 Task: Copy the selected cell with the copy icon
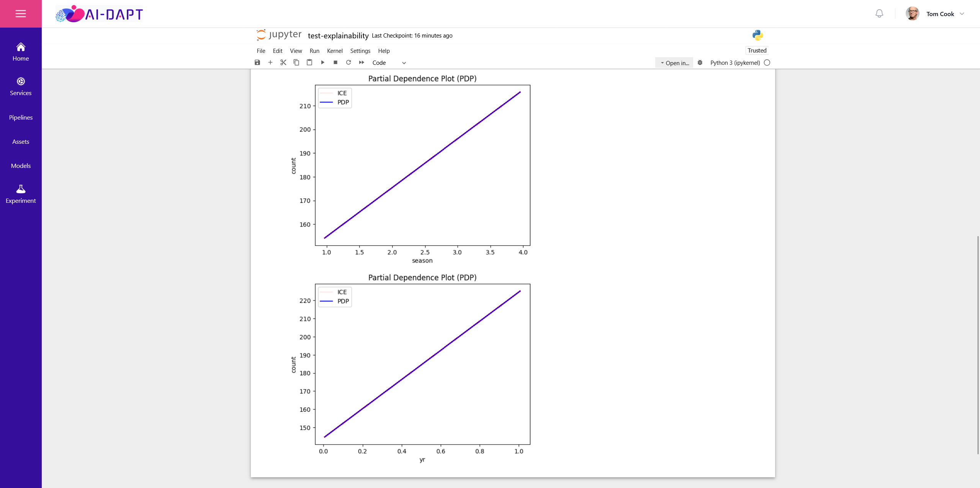[x=296, y=62]
